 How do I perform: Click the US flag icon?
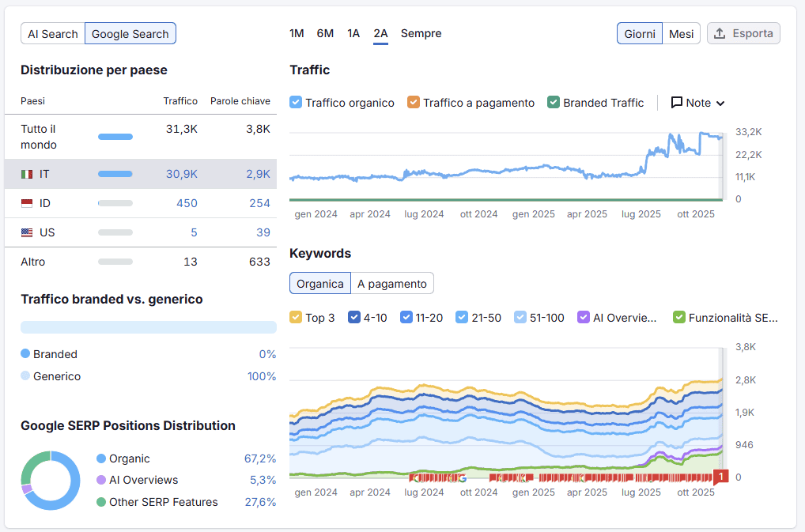27,233
